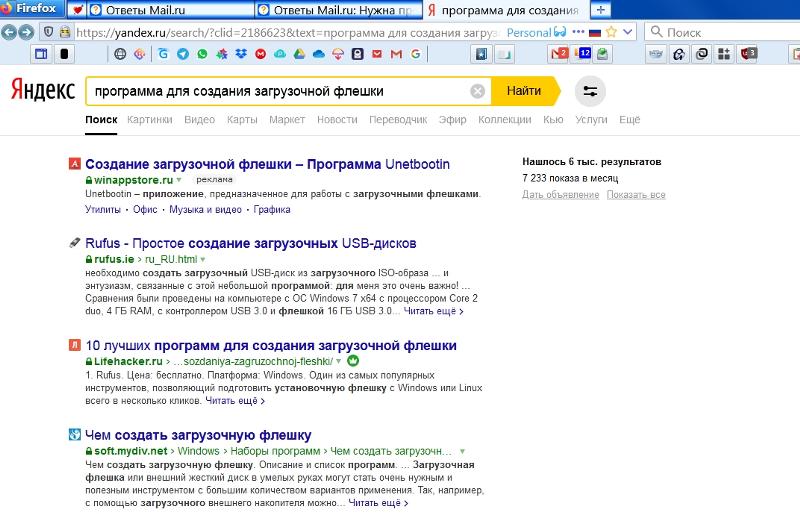Click the Музыка и видео sublink
Viewport: 800px width, 514px height.
(205, 209)
